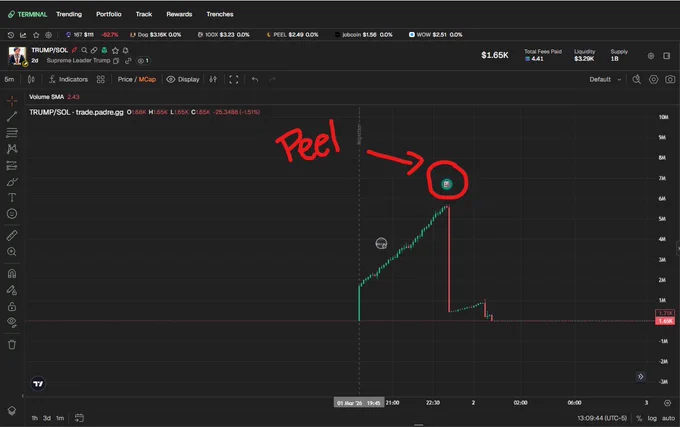This screenshot has width=680, height=427.
Task: Select the long/short position forecast tool
Action: [x=12, y=166]
